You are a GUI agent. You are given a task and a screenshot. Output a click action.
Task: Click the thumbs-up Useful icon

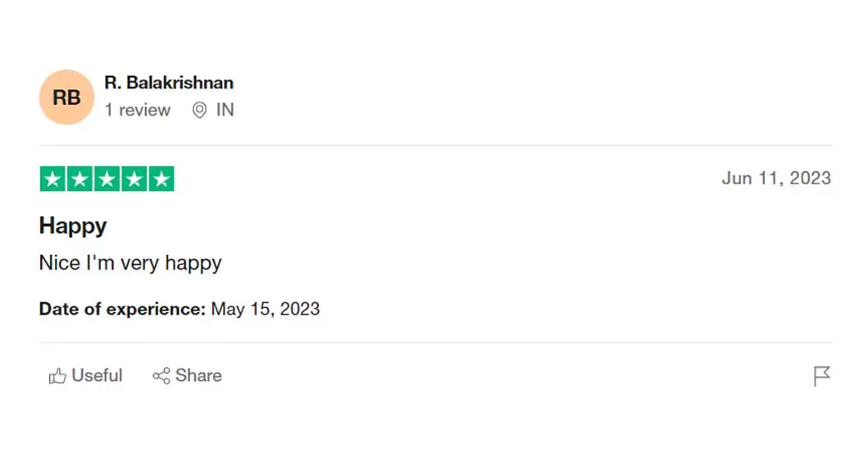[x=57, y=376]
